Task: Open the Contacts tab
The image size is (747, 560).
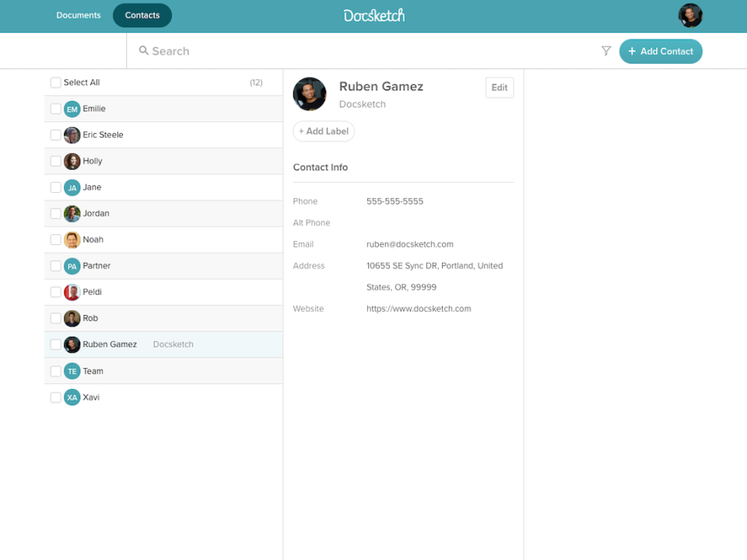Action: (142, 16)
